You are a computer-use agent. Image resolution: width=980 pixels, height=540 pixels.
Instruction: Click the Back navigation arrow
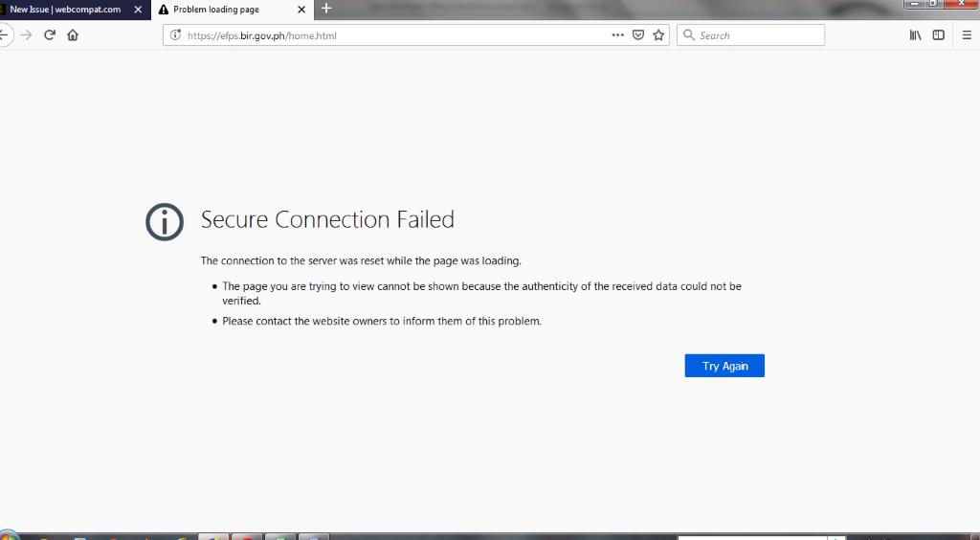pyautogui.click(x=5, y=35)
